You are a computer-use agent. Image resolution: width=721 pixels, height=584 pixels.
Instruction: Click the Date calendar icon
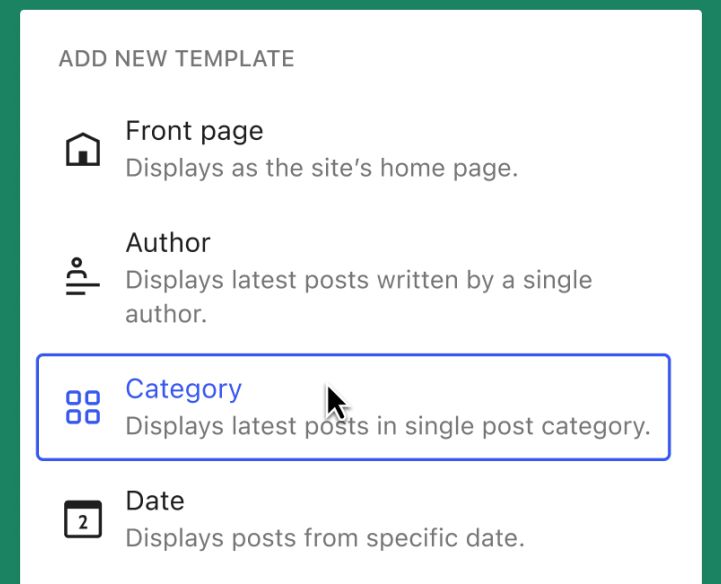(82, 519)
